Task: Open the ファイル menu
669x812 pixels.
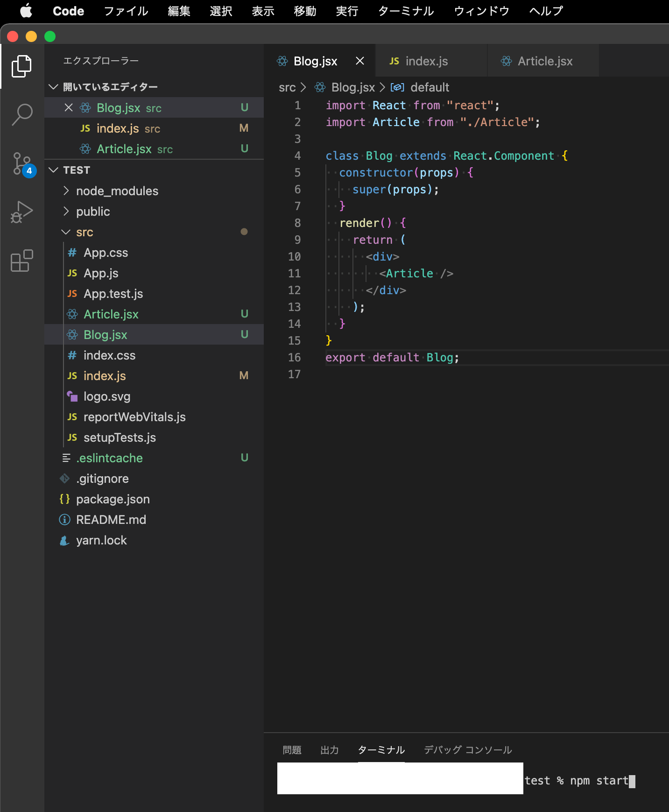Action: [x=126, y=11]
